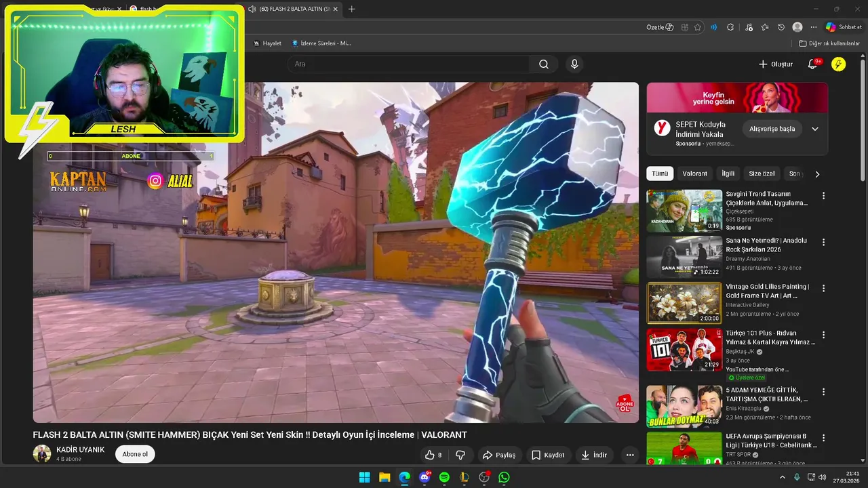Expand the SEPET Koduyla ad chevron
Image resolution: width=868 pixels, height=488 pixels.
point(814,129)
